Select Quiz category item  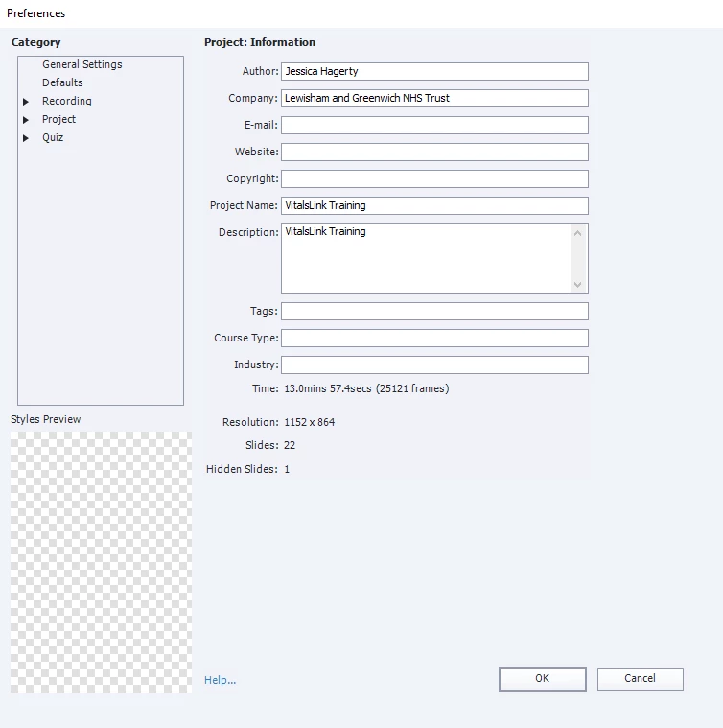[x=53, y=137]
